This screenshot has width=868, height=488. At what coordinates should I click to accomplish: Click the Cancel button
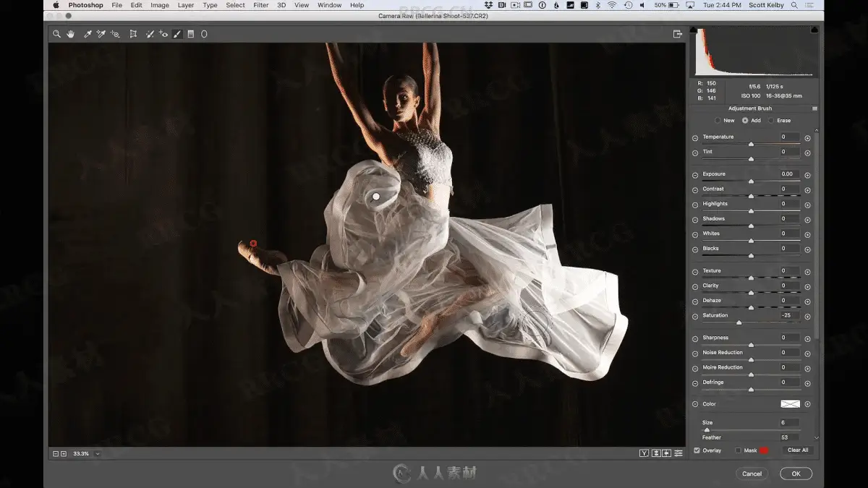(752, 474)
